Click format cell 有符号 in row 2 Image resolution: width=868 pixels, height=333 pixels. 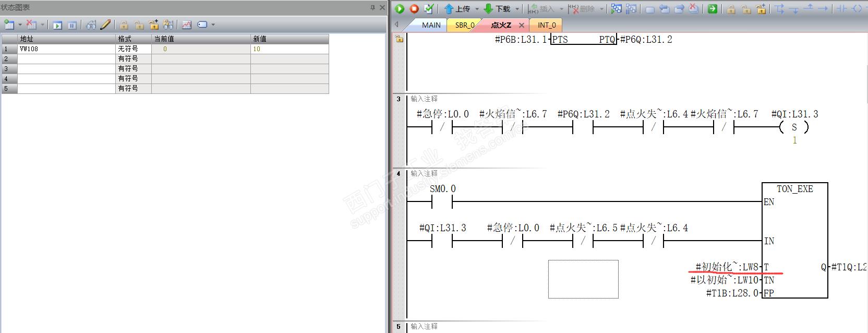(134, 58)
